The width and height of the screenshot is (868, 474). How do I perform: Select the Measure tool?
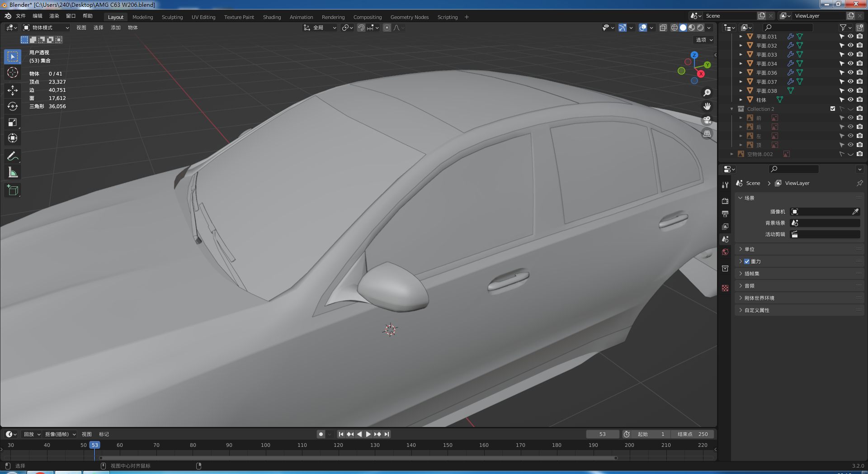(13, 172)
